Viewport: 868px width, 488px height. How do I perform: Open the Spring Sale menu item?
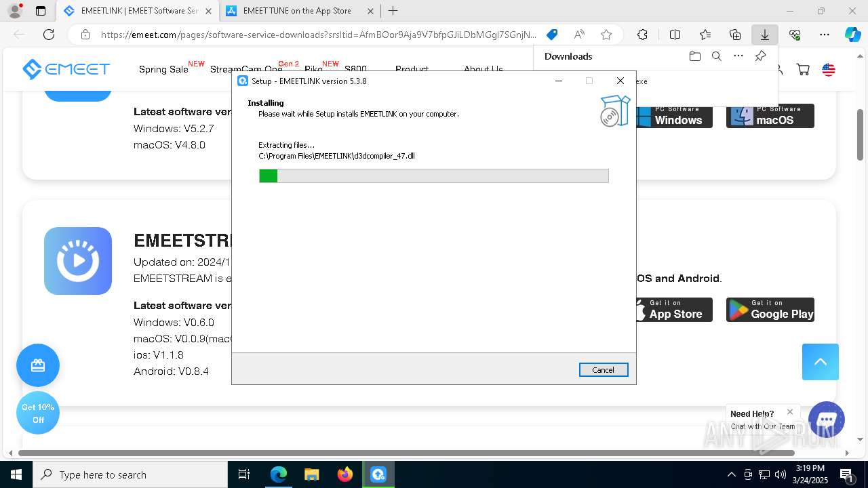(x=163, y=69)
